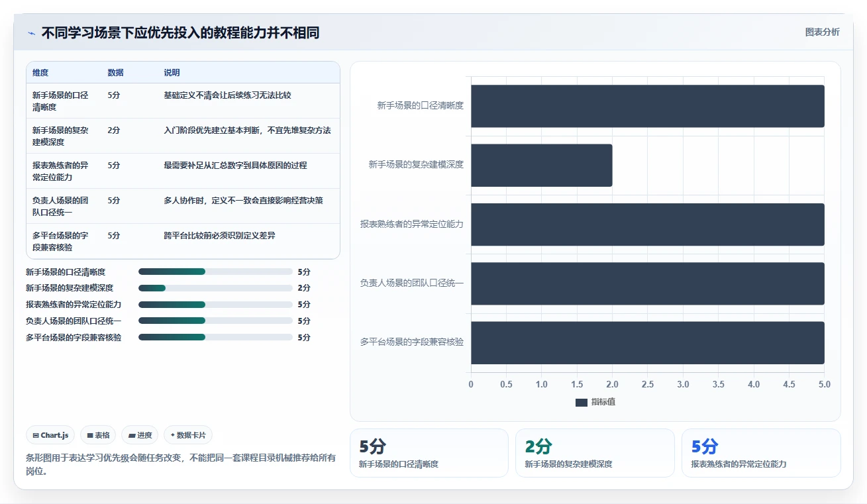The image size is (867, 504).
Task: Select the 表格 tag chip
Action: (98, 435)
